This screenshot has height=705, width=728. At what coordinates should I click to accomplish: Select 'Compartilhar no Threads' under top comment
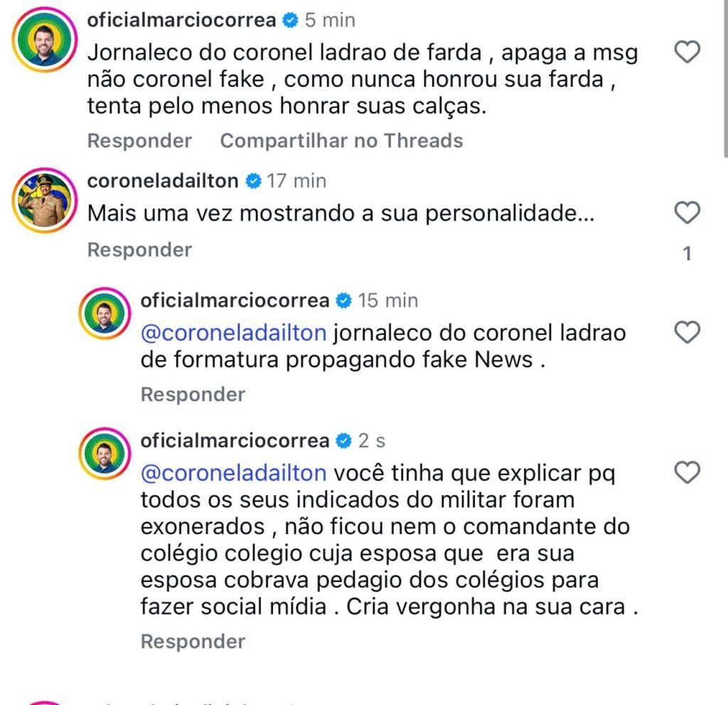tap(341, 141)
